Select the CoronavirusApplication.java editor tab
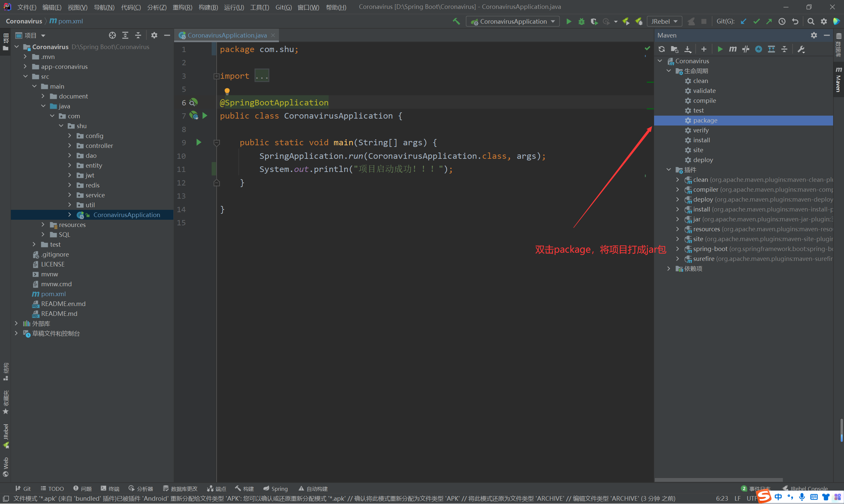This screenshot has height=504, width=844. point(227,35)
